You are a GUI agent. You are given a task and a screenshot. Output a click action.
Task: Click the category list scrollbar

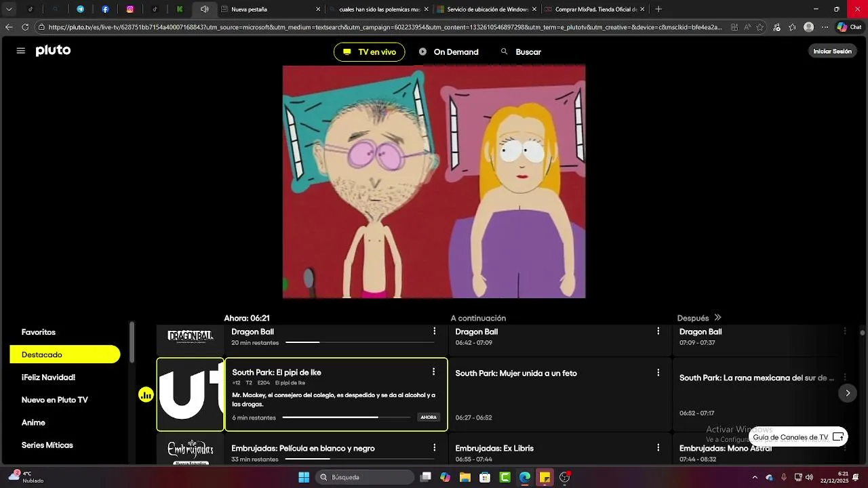tap(132, 342)
